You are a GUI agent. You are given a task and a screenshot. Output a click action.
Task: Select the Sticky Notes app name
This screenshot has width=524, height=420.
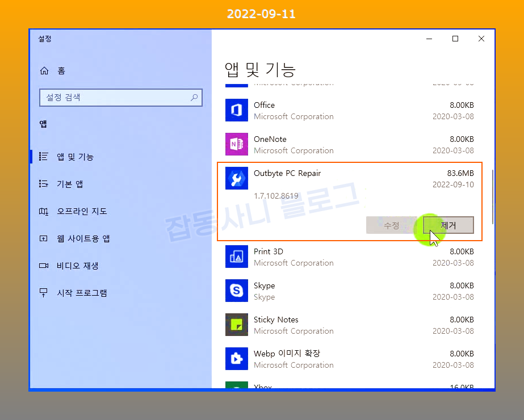(x=276, y=320)
